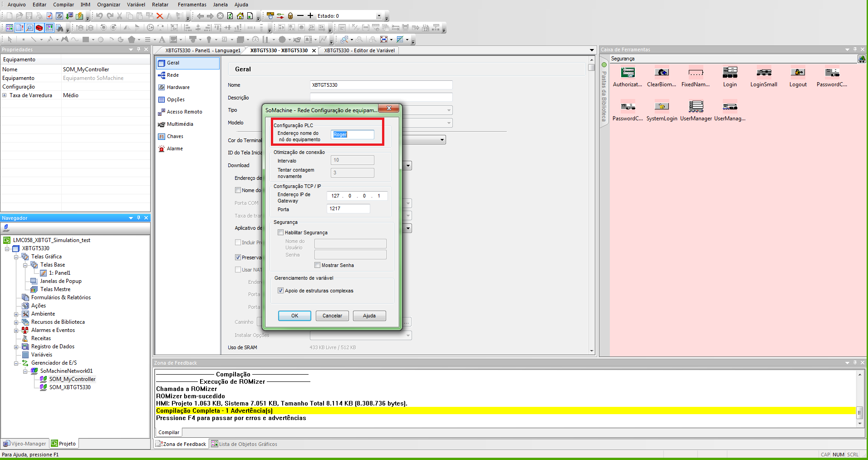The width and height of the screenshot is (868, 460).
Task: Click the binoculars Find icon
Action: tap(59, 28)
